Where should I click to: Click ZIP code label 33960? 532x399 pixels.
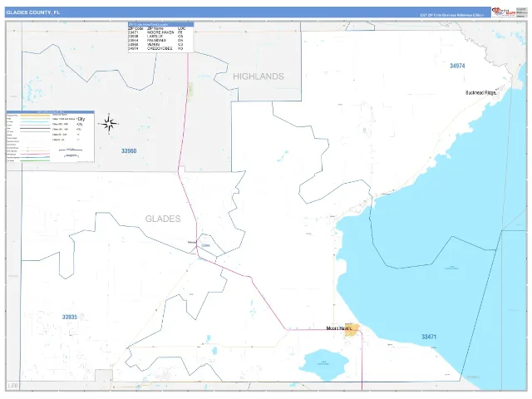pos(129,151)
